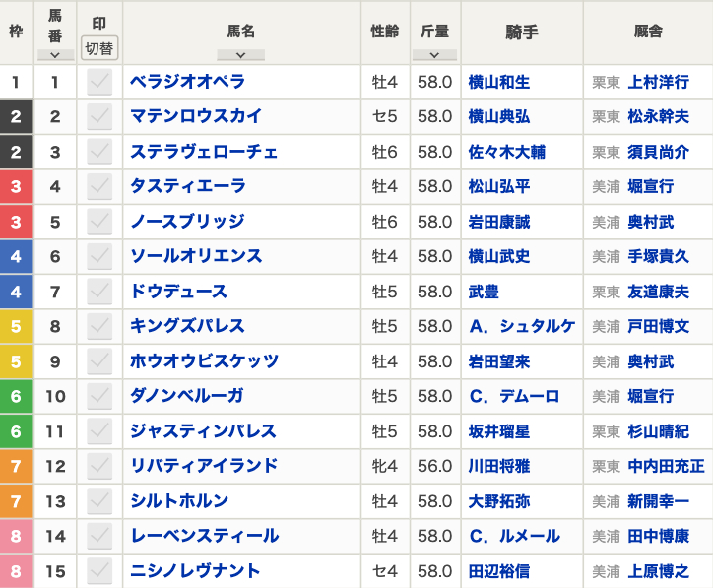Open horse page for レーベンスティール
This screenshot has height=588, width=713.
point(205,536)
